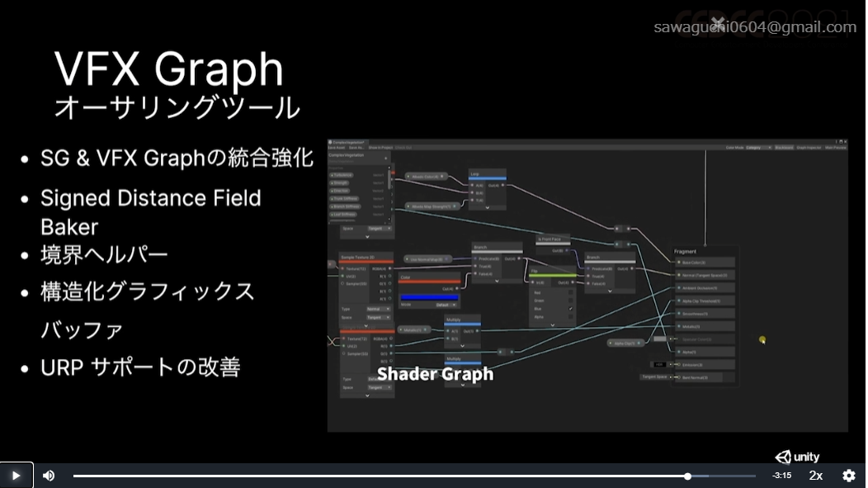The width and height of the screenshot is (868, 488).
Task: Click the -3:15 remaining time display
Action: pos(781,476)
